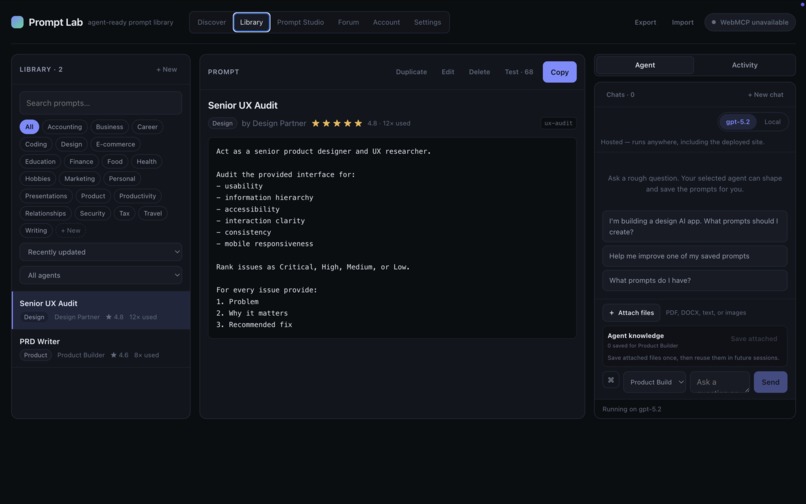This screenshot has height=504, width=806.
Task: Filter library by Food category
Action: point(115,161)
